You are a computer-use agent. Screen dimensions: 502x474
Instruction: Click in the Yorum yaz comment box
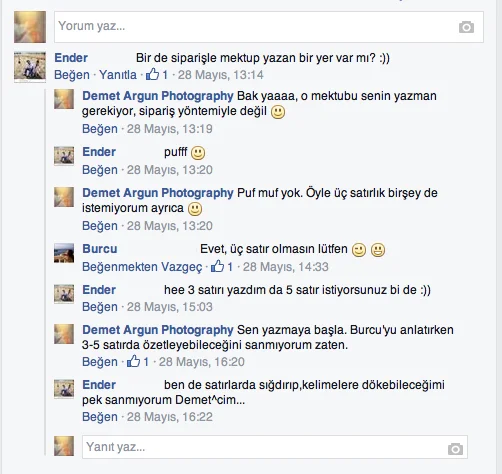(x=269, y=27)
